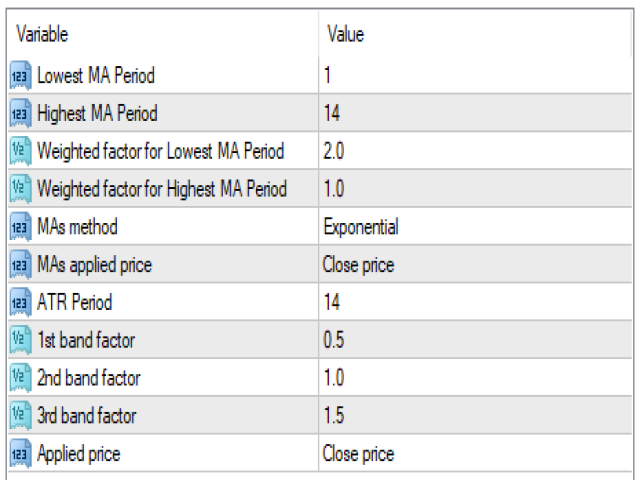Open the MAs applied price Close price value
Viewport: 640px width, 480px height.
coord(476,264)
